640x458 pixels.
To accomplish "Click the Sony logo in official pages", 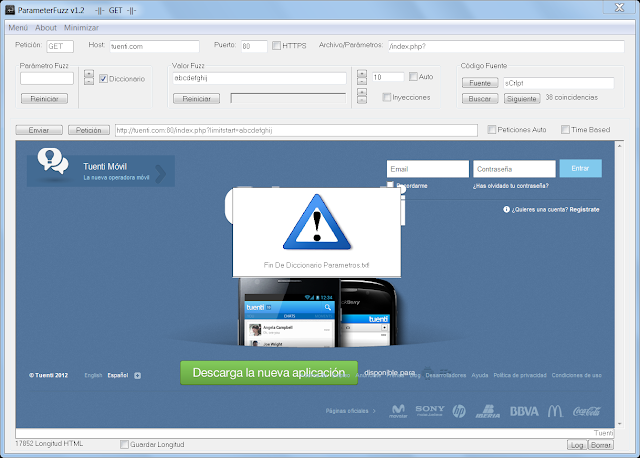I will coord(430,410).
